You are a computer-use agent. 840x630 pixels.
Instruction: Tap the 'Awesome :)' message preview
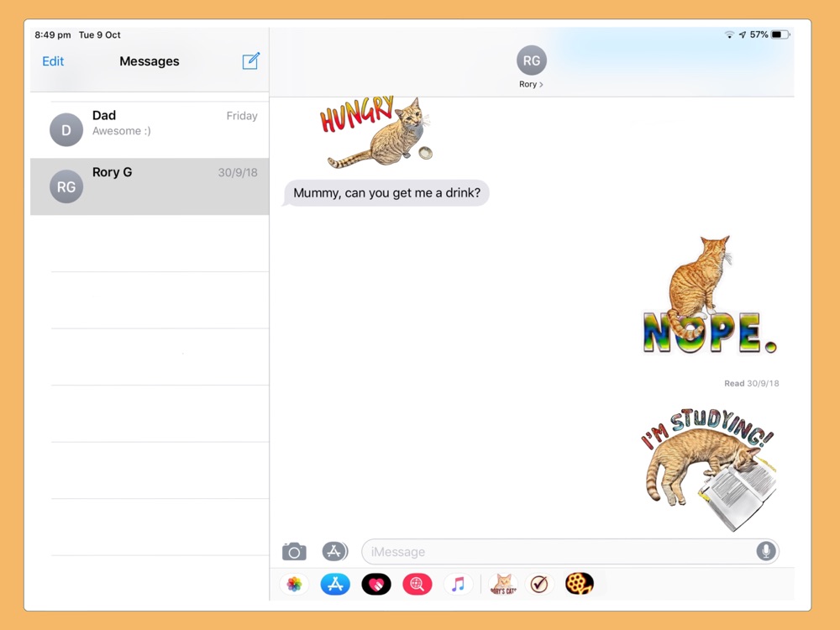point(122,131)
